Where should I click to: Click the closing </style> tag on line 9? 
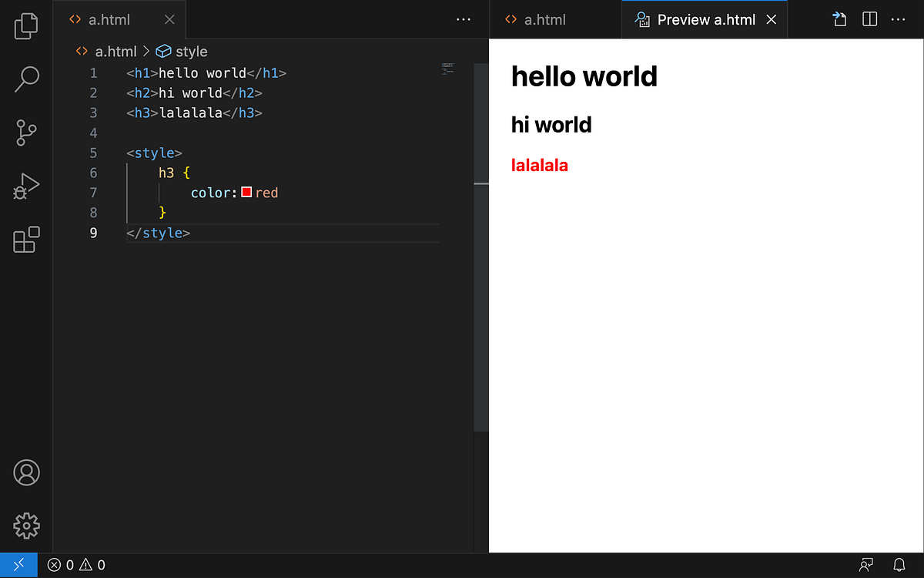pyautogui.click(x=158, y=233)
